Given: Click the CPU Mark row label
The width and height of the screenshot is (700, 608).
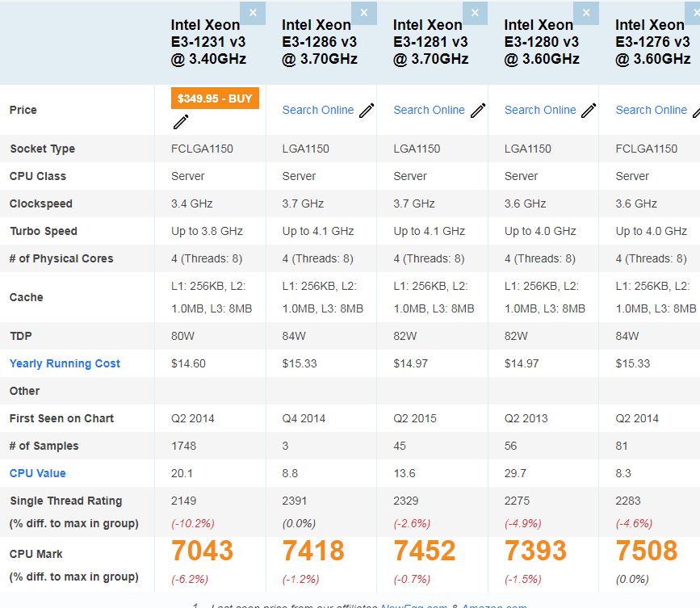Looking at the screenshot, I should click(x=36, y=554).
